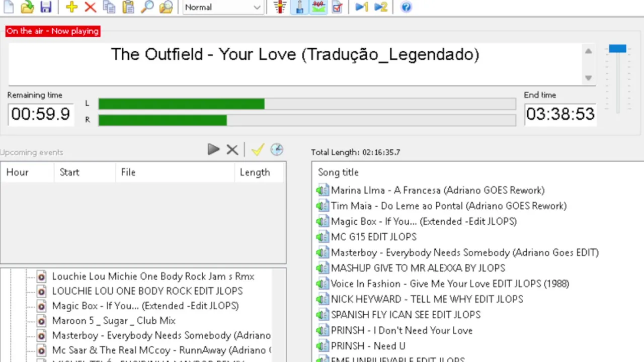Viewport: 644px width, 362px height.
Task: Open the equalizer sliders icon
Action: click(x=280, y=7)
